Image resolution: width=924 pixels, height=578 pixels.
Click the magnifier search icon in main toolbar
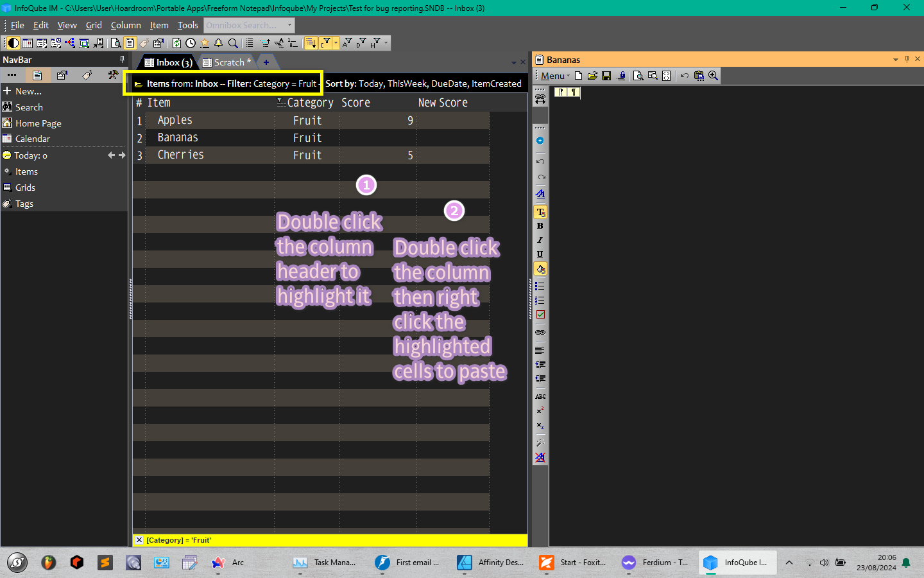(x=233, y=43)
